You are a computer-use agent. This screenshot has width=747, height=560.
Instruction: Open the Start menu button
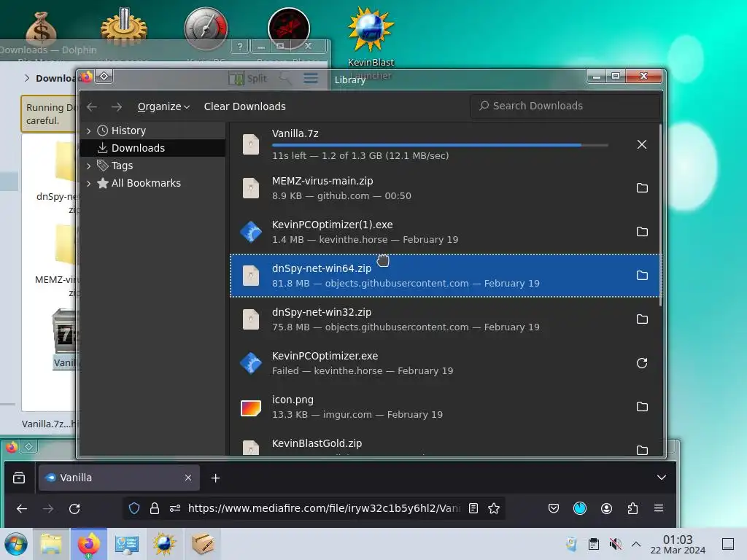click(16, 544)
